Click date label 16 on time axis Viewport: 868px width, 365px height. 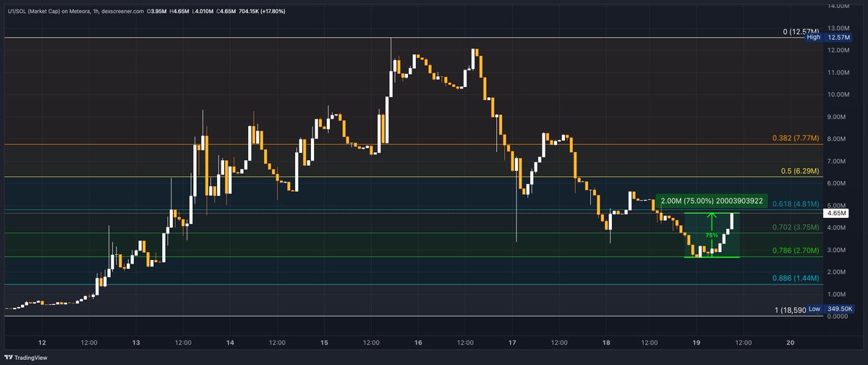418,343
